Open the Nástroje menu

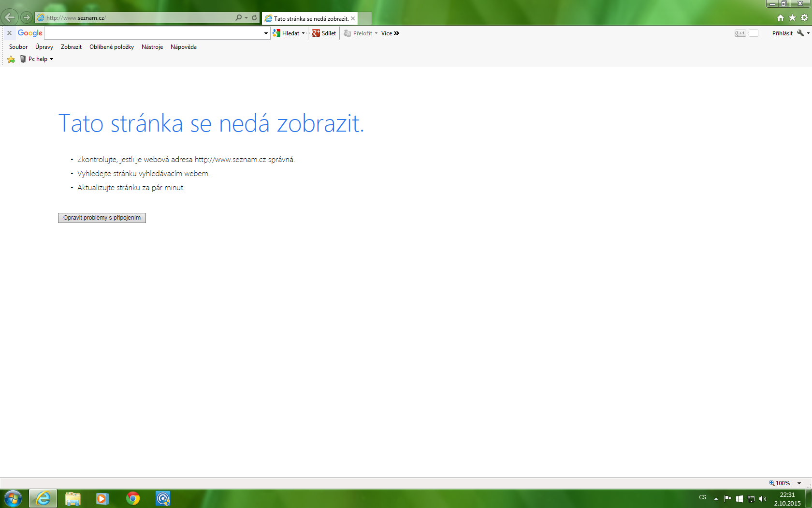pos(152,47)
